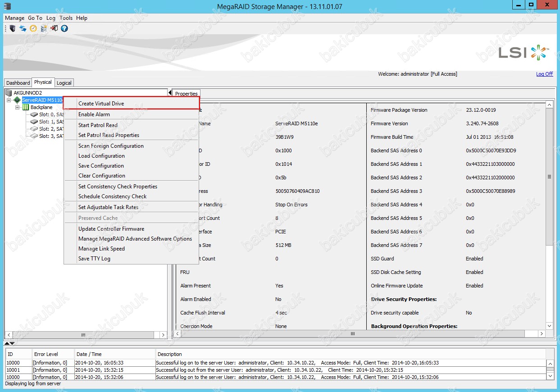Open help via blue question-mark icon
Viewport: 560px width, 392px height.
[x=64, y=28]
